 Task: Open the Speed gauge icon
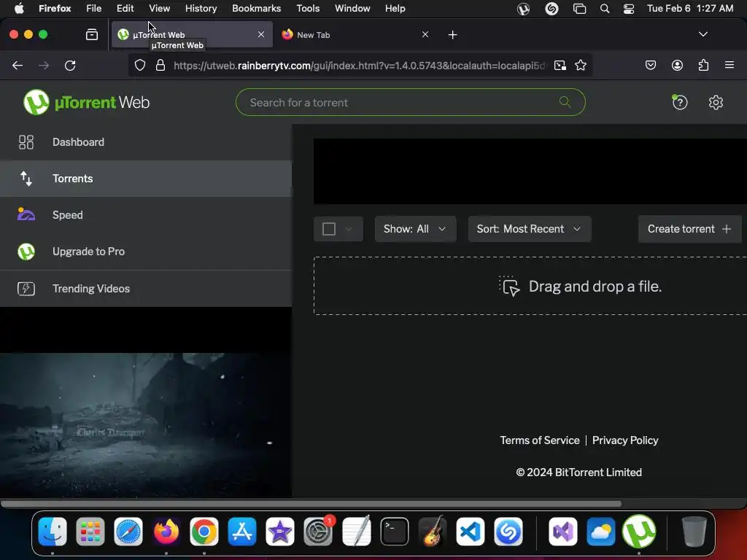(26, 215)
